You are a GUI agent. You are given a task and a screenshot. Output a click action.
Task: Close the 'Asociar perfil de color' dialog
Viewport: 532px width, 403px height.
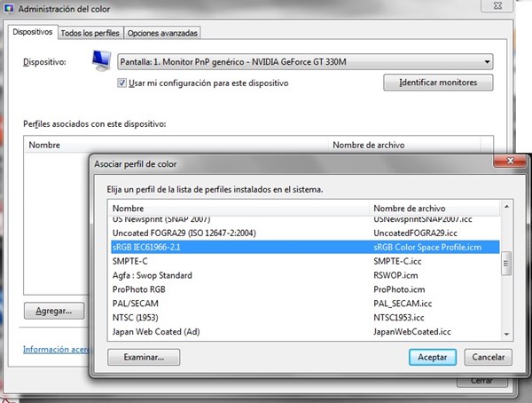point(510,161)
